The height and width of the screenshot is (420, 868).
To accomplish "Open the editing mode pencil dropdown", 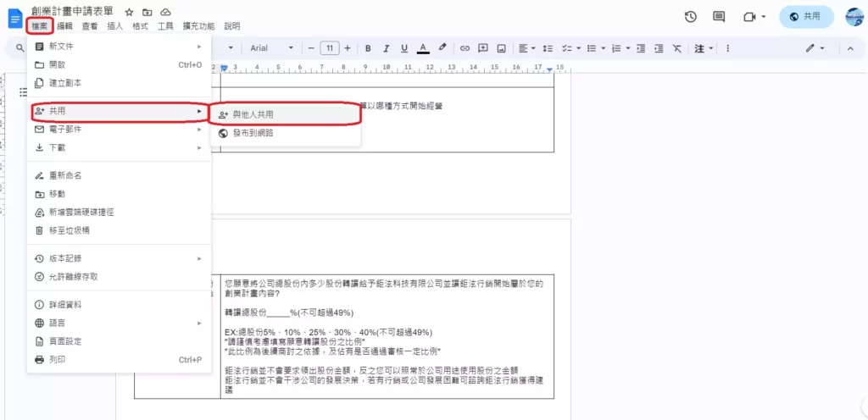I will (x=815, y=48).
